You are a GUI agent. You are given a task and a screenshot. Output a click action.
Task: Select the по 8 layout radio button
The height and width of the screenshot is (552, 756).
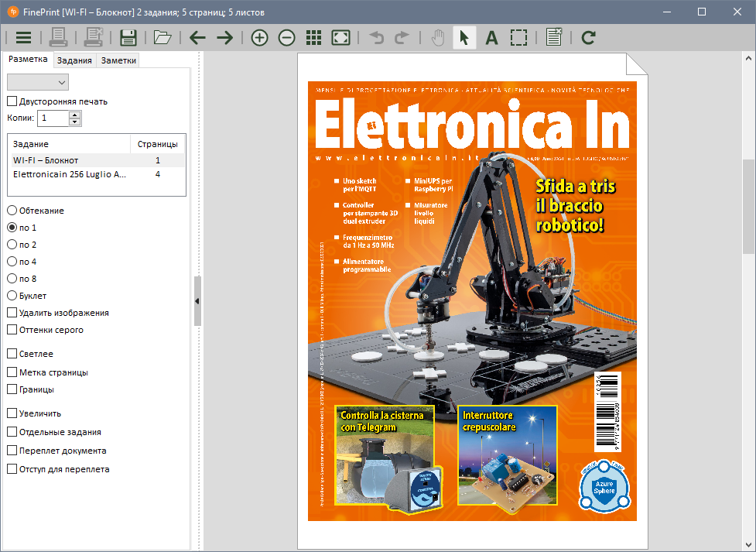tap(12, 279)
